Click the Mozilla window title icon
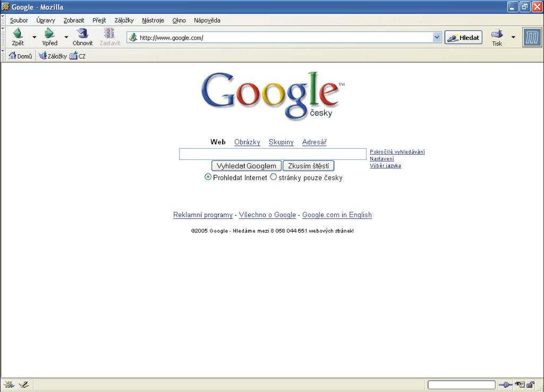The width and height of the screenshot is (544, 392). pyautogui.click(x=5, y=6)
